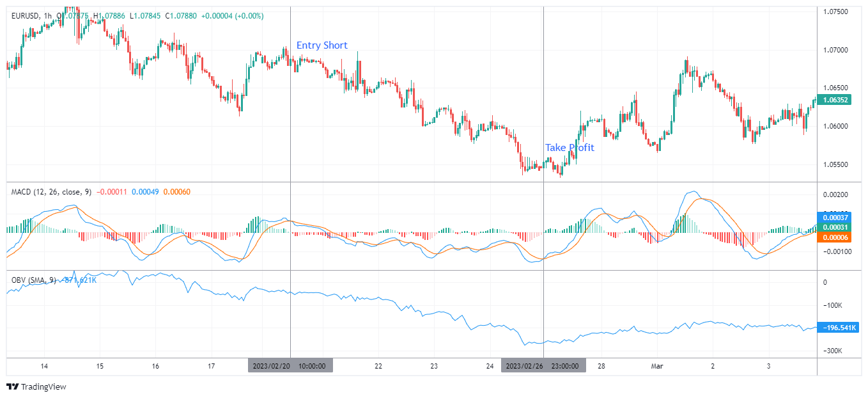
Task: Click the 1.07500 price axis label
Action: (835, 12)
